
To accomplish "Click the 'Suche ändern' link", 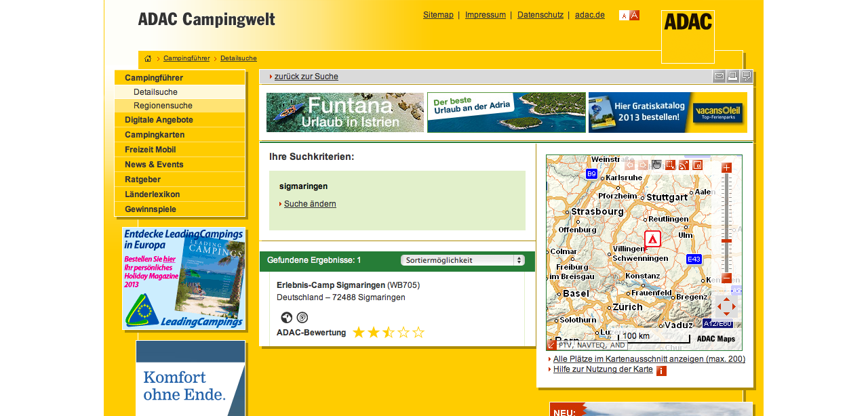I will 310,204.
